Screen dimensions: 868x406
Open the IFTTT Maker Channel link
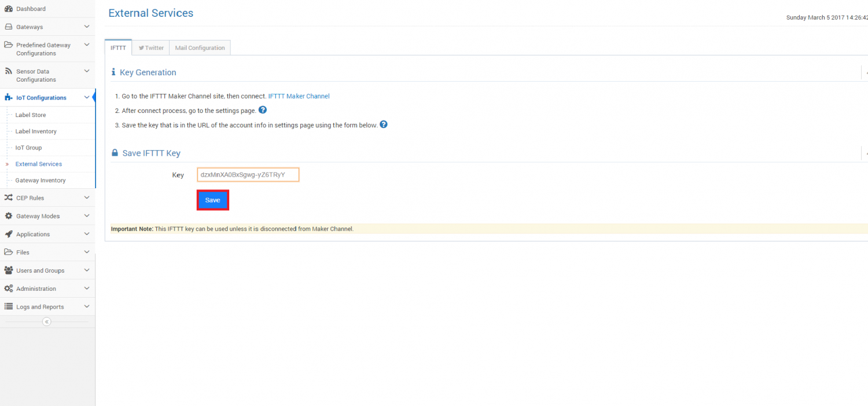[x=299, y=96]
